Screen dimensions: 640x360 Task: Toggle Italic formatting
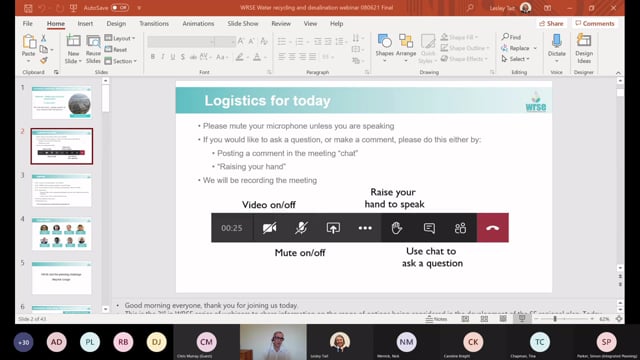point(163,57)
